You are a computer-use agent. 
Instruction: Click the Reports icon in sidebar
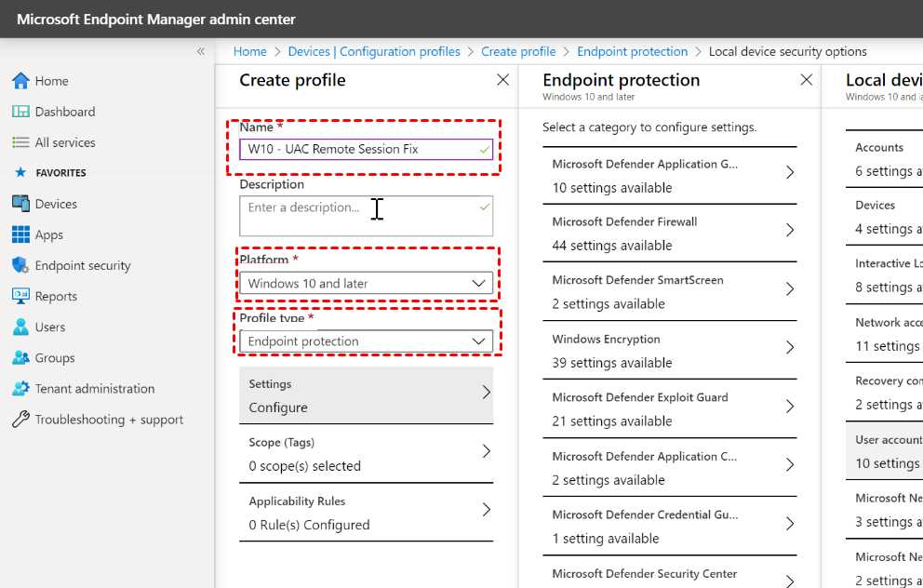[20, 296]
